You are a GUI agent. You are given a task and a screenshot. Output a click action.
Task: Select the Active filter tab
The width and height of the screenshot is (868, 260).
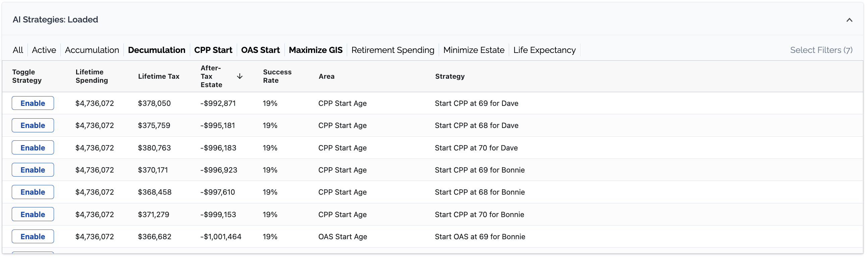tap(44, 50)
